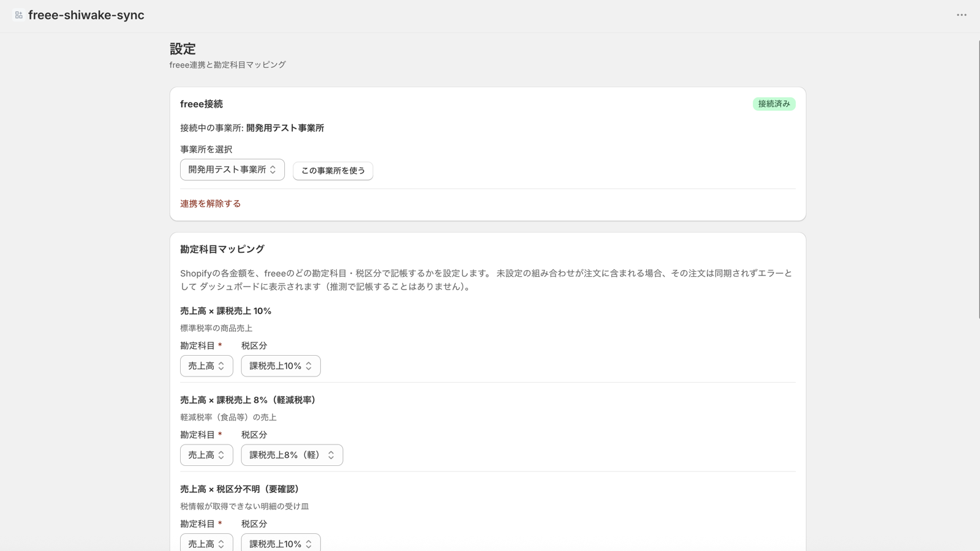980x551 pixels.
Task: Click the 接続済み status badge
Action: [774, 104]
